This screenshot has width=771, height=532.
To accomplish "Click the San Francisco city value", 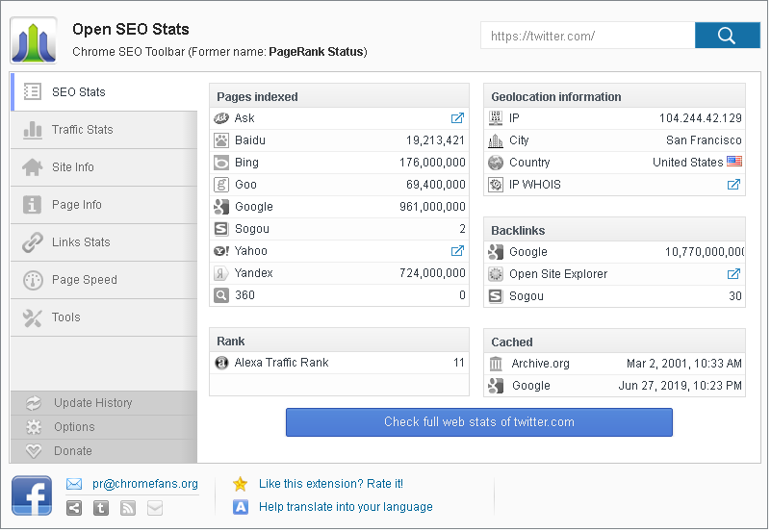I will tap(704, 140).
